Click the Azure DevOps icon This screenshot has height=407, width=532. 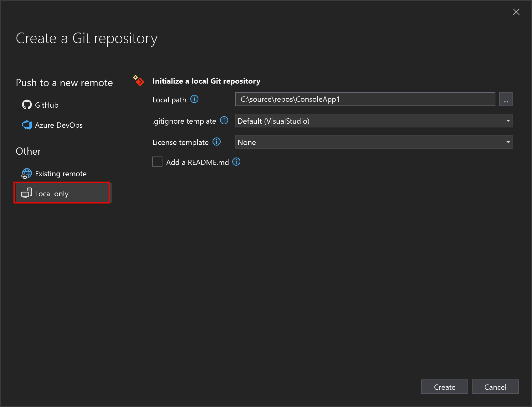pos(27,125)
